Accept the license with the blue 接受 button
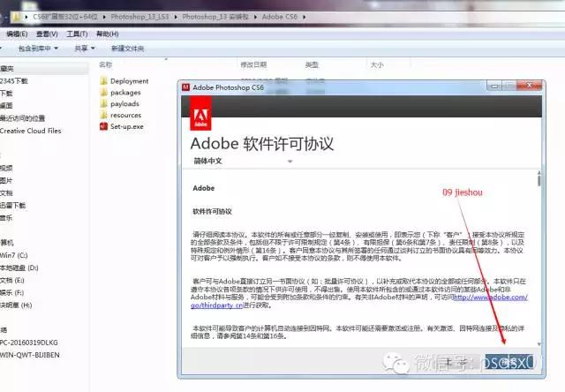 point(509,362)
